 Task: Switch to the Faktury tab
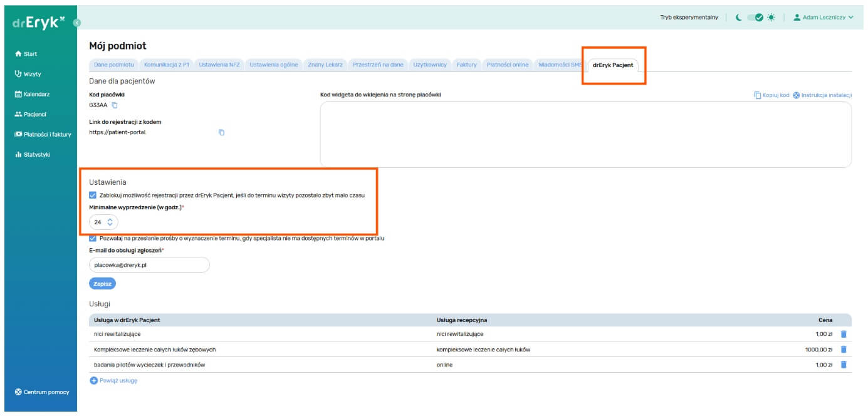pyautogui.click(x=466, y=65)
